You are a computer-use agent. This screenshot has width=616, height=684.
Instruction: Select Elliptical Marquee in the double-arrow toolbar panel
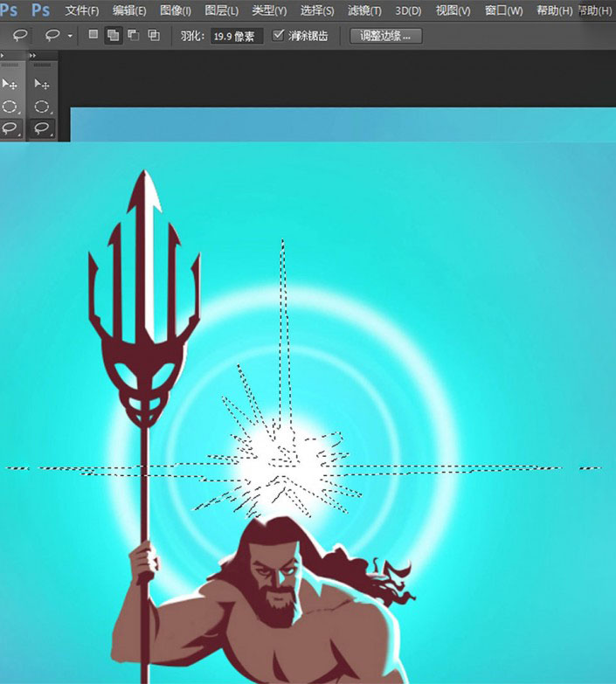(42, 107)
